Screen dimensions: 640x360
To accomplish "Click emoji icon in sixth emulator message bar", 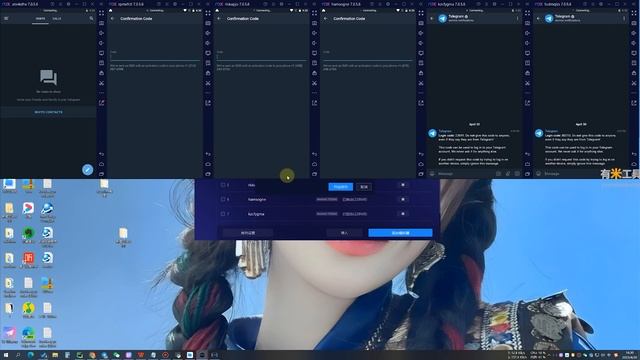I will (x=538, y=173).
